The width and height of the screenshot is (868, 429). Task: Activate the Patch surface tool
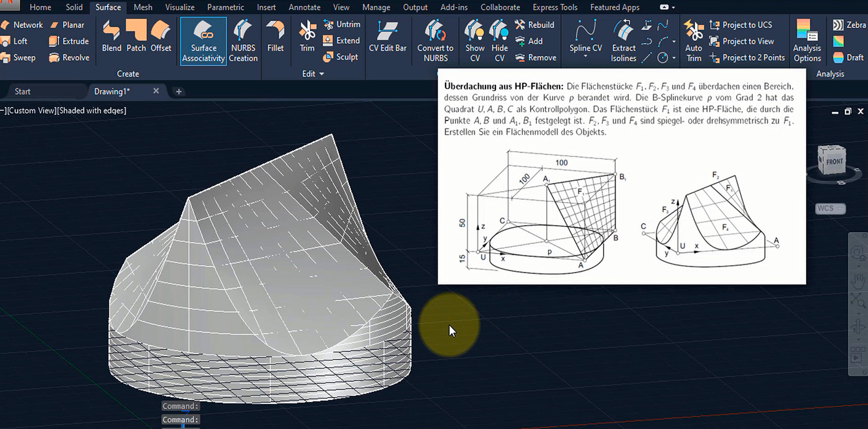tap(136, 36)
